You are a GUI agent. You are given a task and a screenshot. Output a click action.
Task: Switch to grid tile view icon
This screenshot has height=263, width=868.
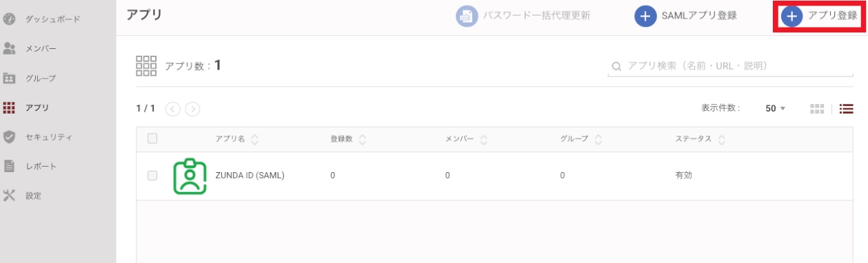(817, 109)
